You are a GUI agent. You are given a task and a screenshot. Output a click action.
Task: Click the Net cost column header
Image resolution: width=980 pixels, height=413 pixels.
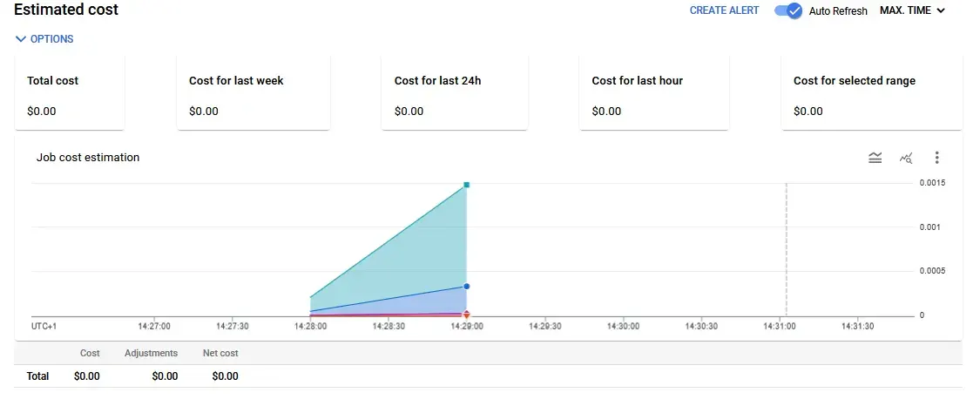point(220,353)
